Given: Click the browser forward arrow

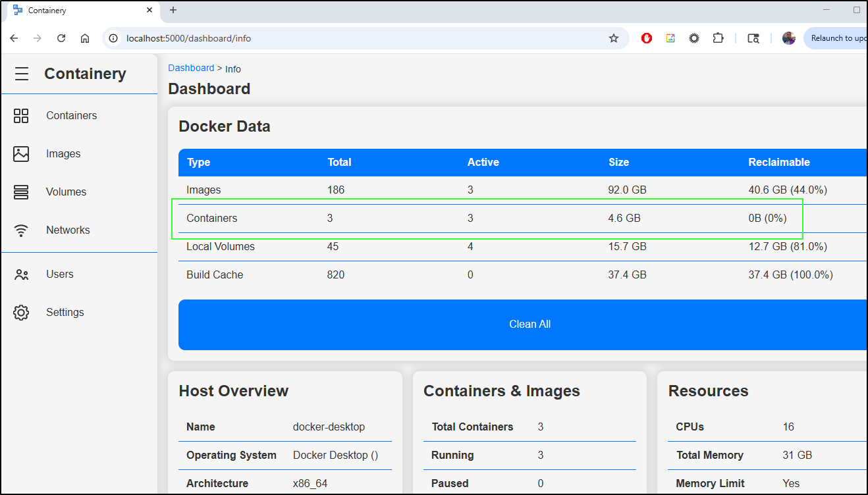Looking at the screenshot, I should tap(38, 38).
